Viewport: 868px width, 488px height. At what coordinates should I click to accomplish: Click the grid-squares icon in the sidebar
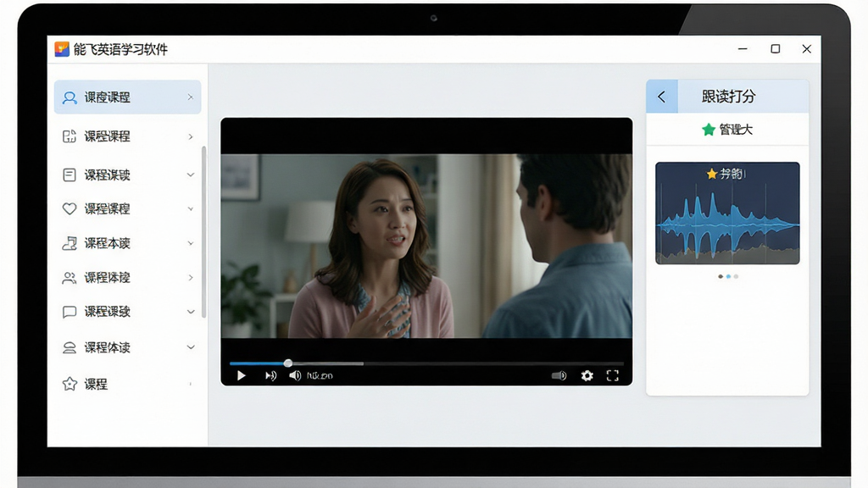click(70, 136)
